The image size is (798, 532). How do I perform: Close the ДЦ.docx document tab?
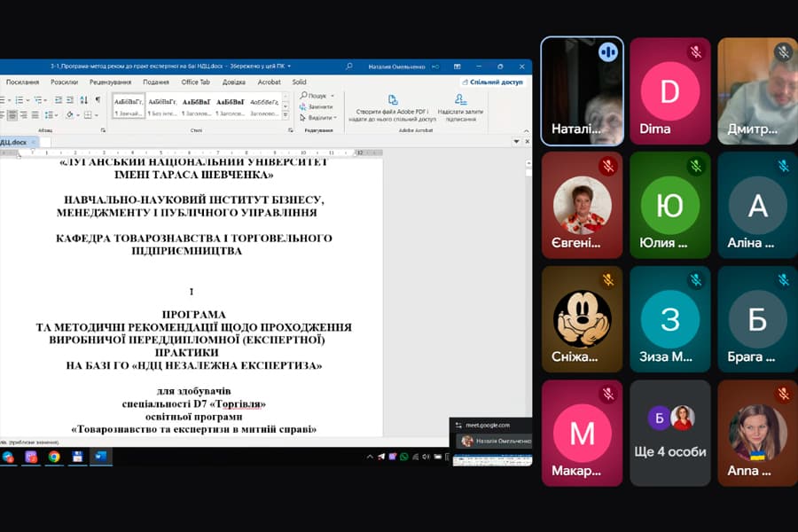(x=33, y=142)
